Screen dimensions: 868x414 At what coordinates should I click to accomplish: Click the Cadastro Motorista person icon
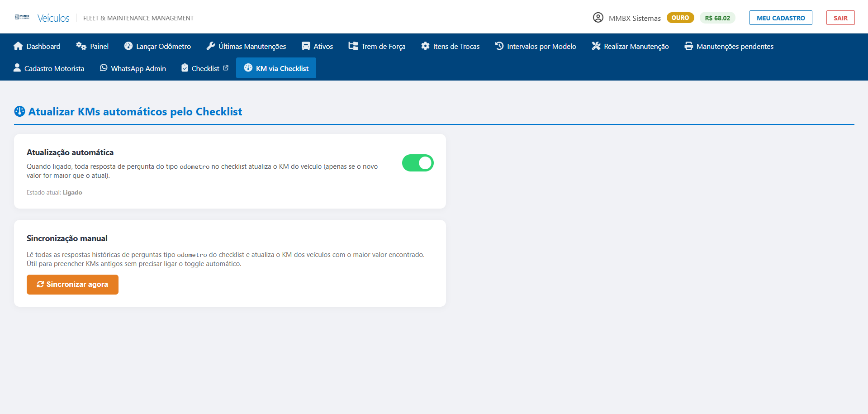[x=17, y=68]
